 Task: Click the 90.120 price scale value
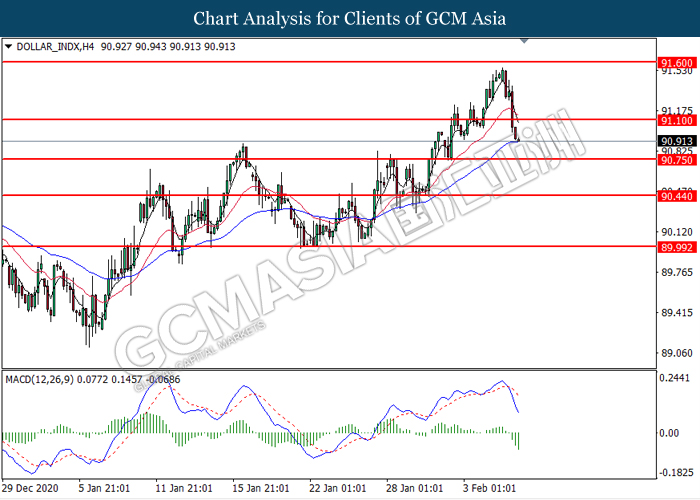pyautogui.click(x=677, y=232)
